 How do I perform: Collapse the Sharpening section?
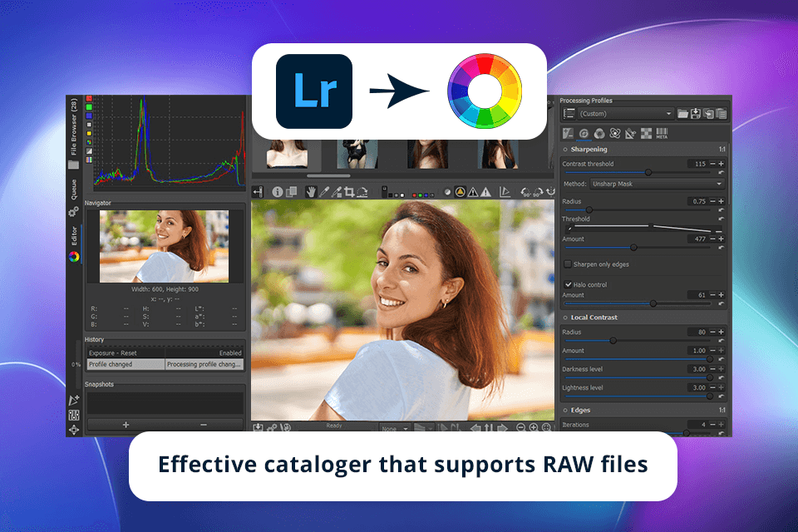(x=589, y=149)
